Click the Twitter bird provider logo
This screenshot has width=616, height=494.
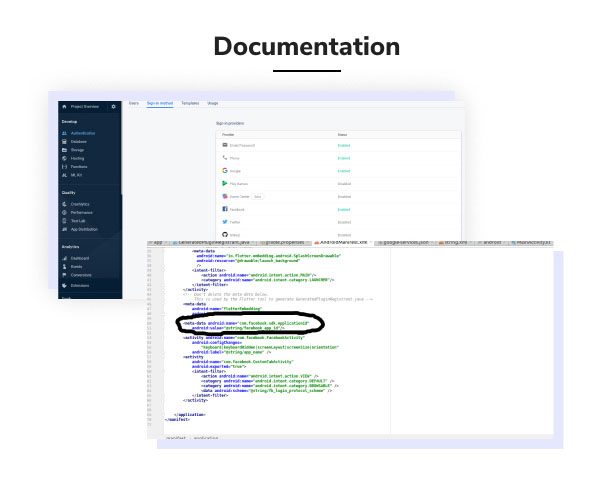(x=225, y=222)
